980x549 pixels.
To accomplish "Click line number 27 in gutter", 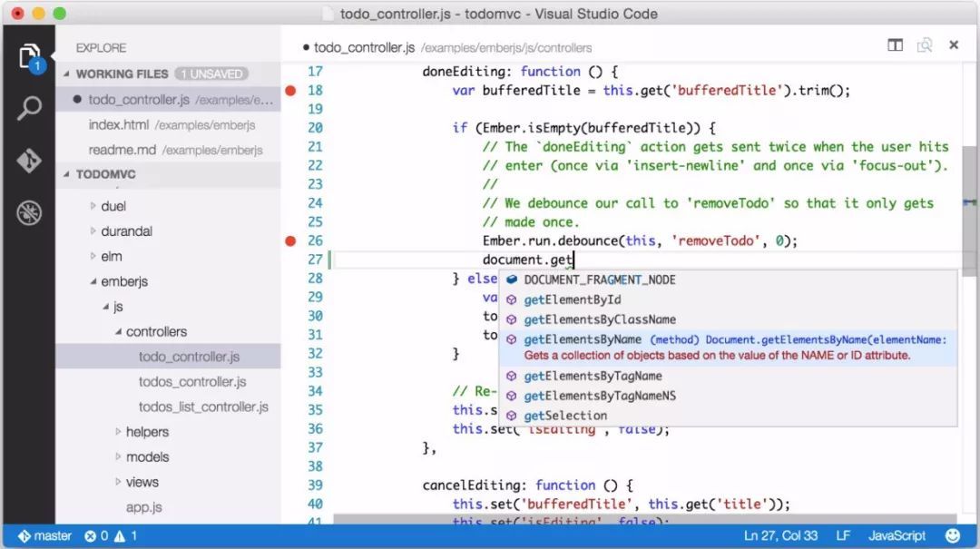I will pyautogui.click(x=315, y=260).
